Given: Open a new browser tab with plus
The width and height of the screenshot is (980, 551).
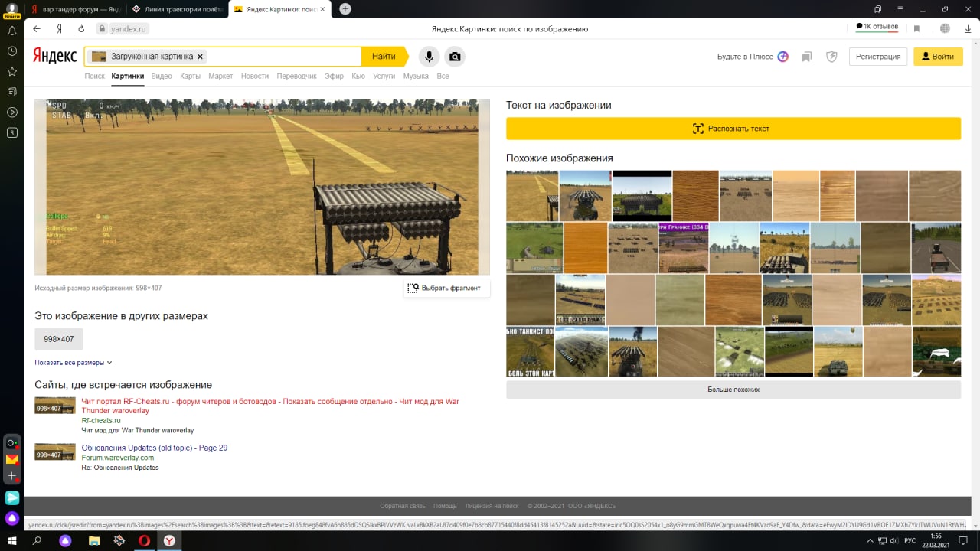Looking at the screenshot, I should tap(345, 9).
